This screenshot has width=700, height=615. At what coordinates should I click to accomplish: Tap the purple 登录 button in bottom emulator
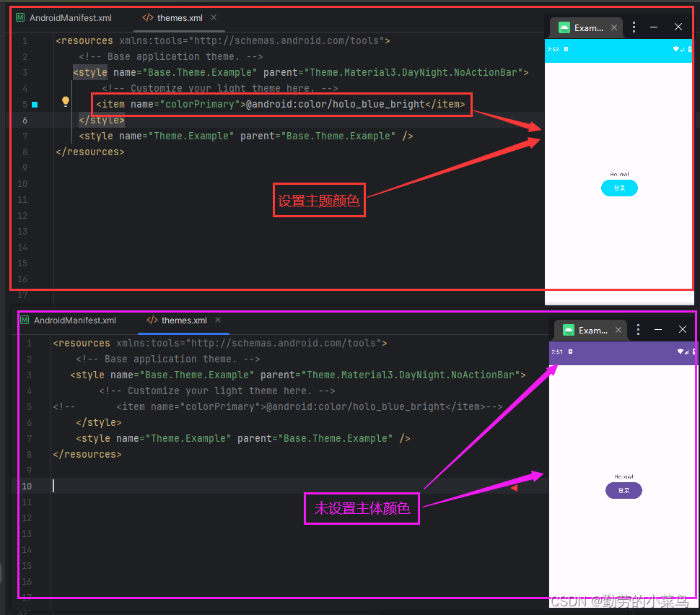(x=624, y=490)
